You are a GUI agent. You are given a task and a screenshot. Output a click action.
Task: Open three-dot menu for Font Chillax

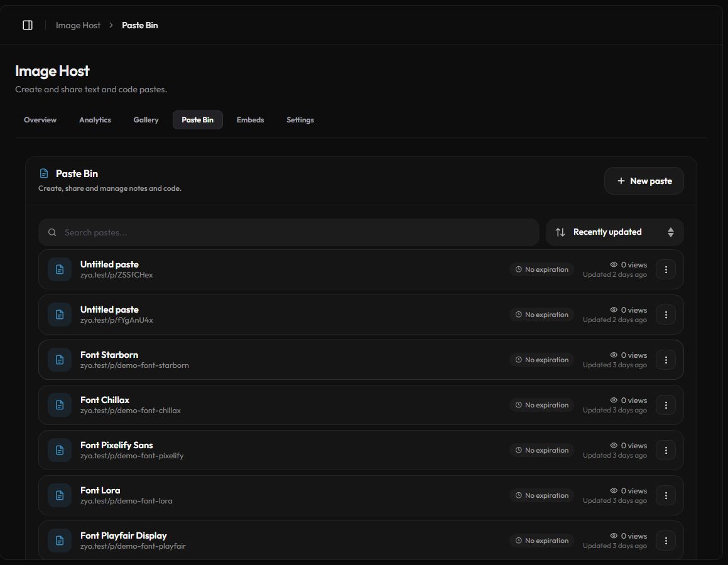click(x=666, y=405)
